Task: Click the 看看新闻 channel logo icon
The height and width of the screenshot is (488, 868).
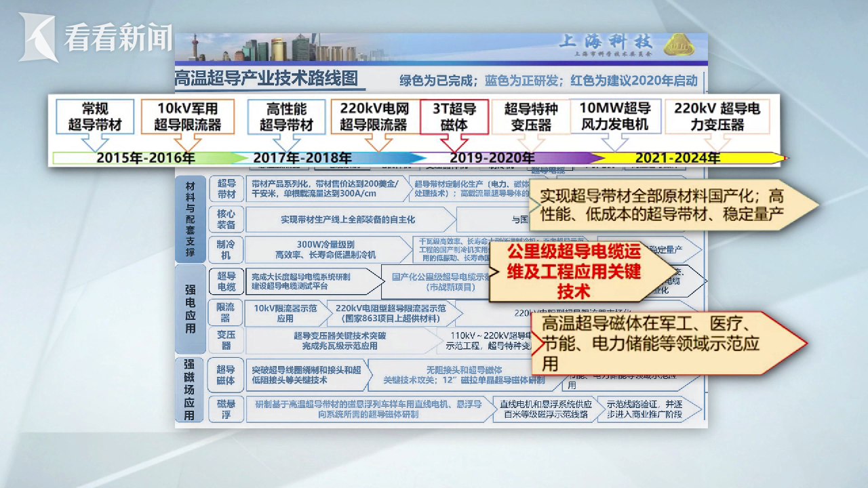Action: [x=38, y=37]
